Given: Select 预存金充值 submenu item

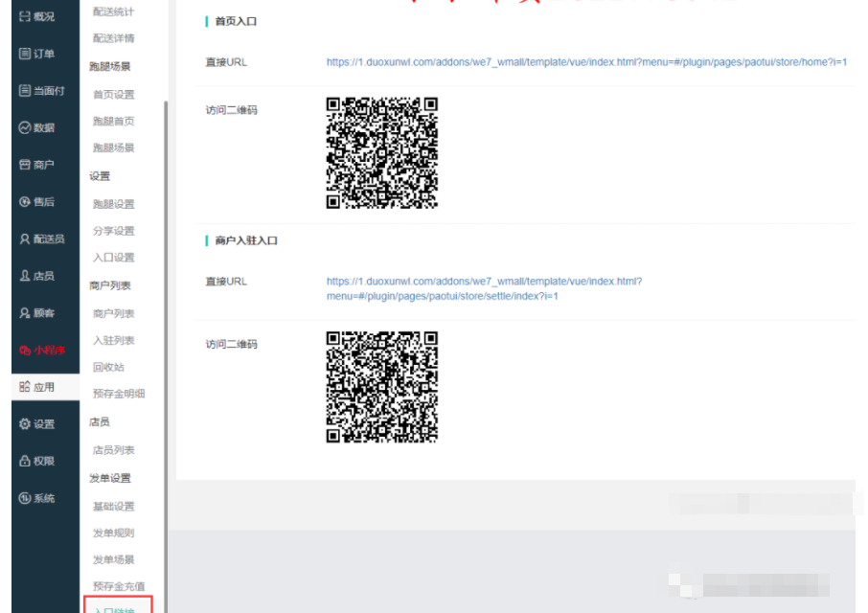Looking at the screenshot, I should [119, 586].
